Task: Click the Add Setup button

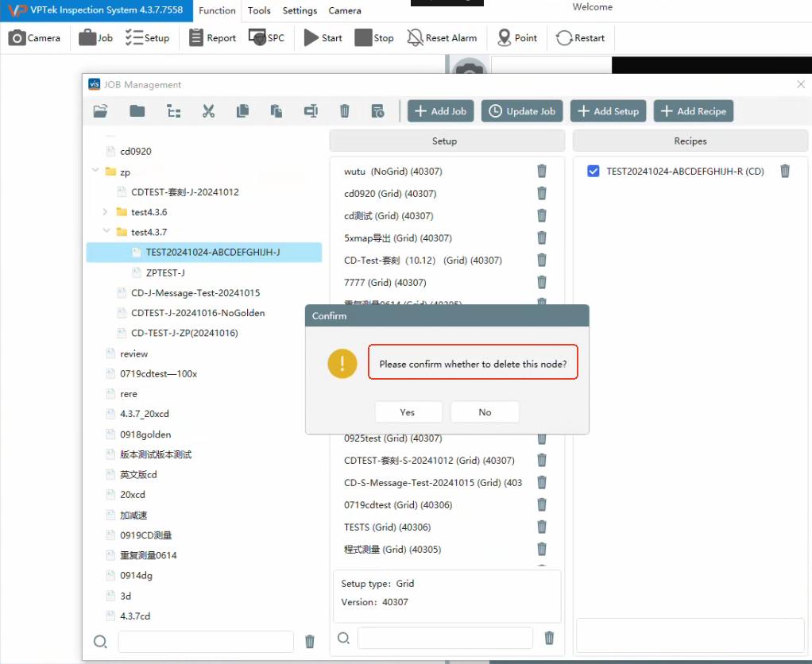Action: (x=608, y=110)
